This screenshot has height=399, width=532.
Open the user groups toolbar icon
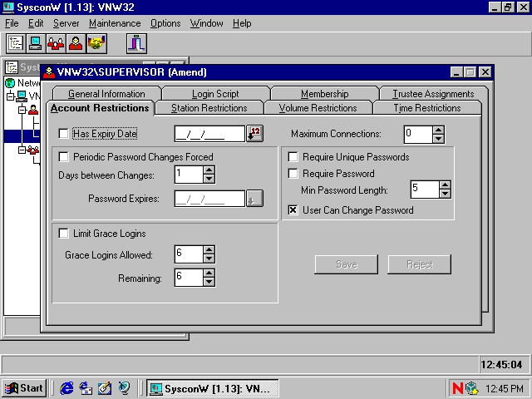(x=56, y=43)
